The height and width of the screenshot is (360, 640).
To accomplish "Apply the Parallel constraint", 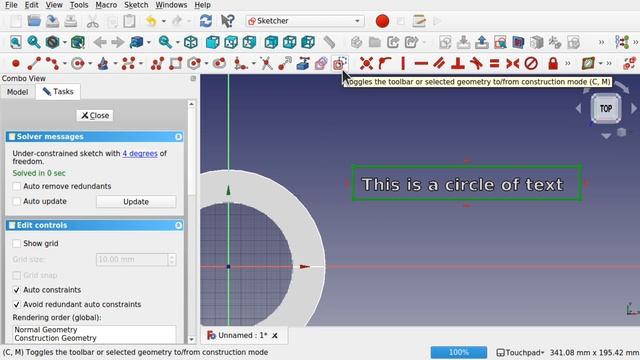I will point(439,64).
